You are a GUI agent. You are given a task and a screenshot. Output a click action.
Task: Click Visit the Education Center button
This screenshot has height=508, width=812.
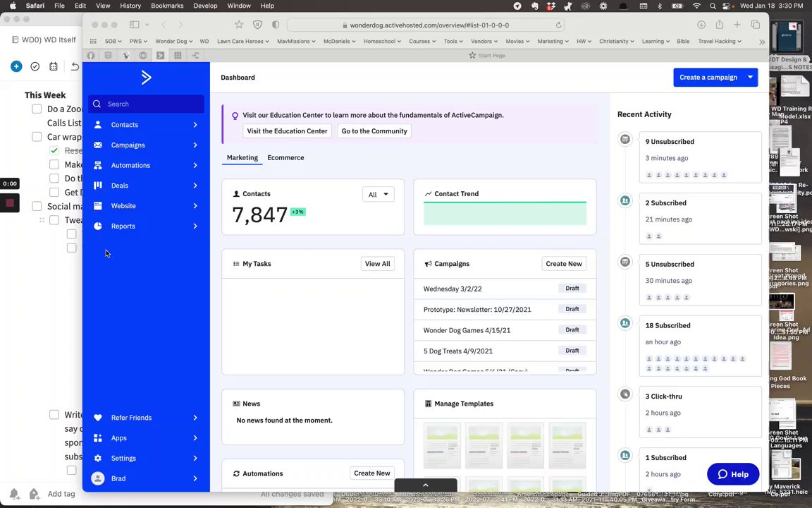click(x=287, y=131)
